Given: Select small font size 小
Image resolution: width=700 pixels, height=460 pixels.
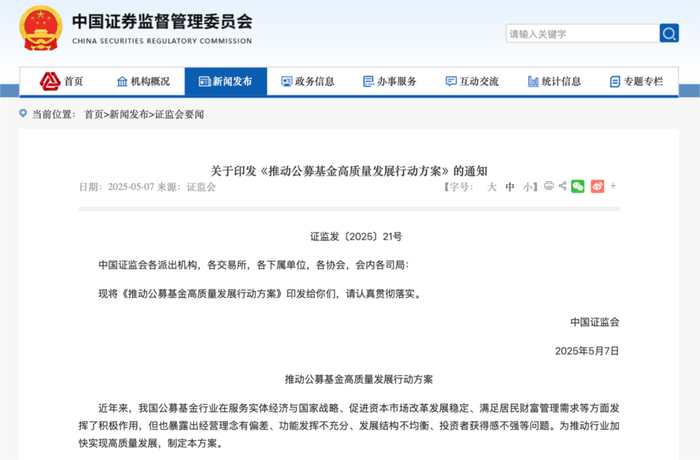Looking at the screenshot, I should (x=527, y=187).
